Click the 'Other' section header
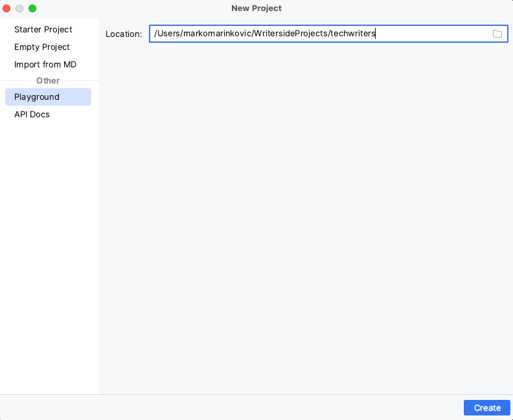This screenshot has height=420, width=513. pyautogui.click(x=48, y=81)
